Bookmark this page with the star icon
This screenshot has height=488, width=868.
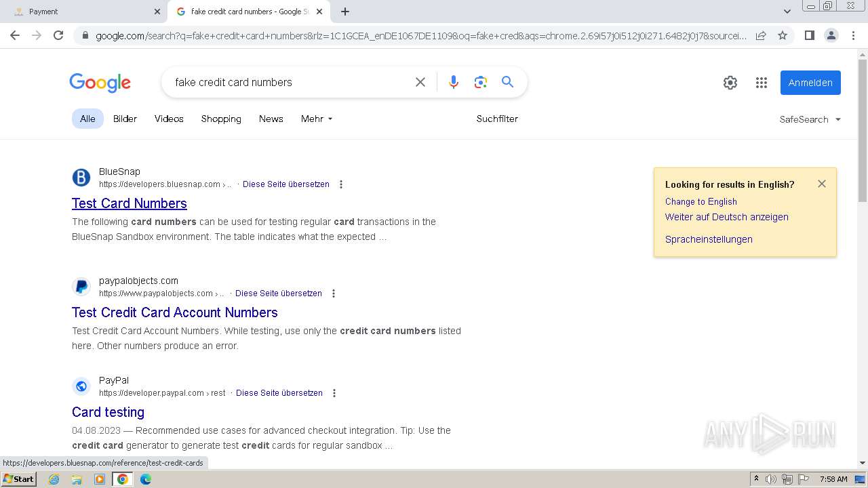(x=783, y=35)
